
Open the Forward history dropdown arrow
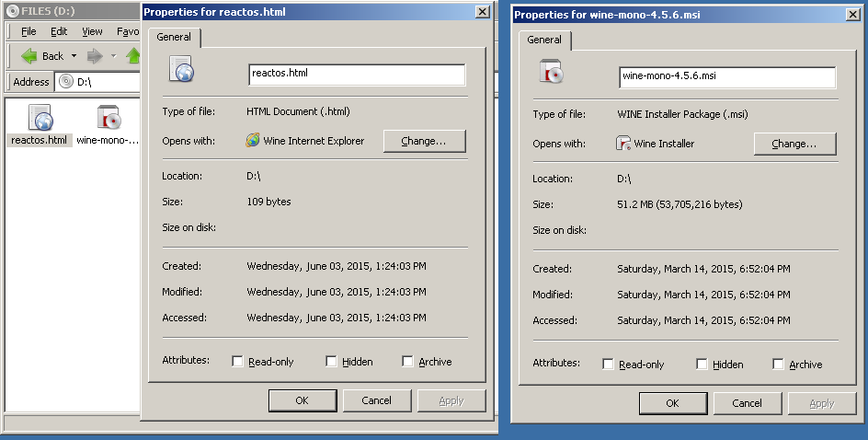pos(113,56)
